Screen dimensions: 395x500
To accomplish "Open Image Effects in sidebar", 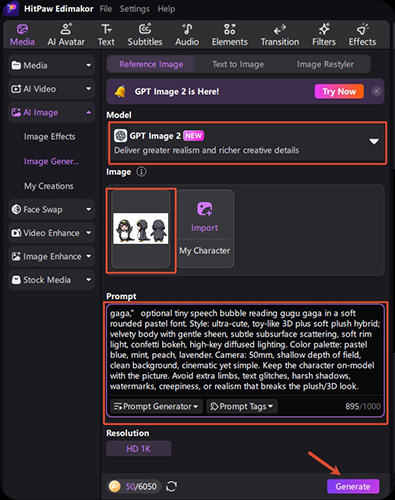I will pos(50,137).
